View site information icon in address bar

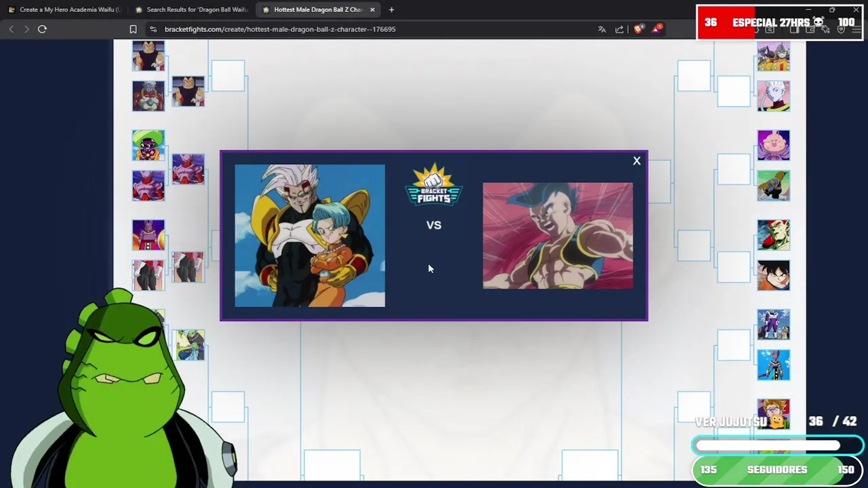pyautogui.click(x=153, y=29)
